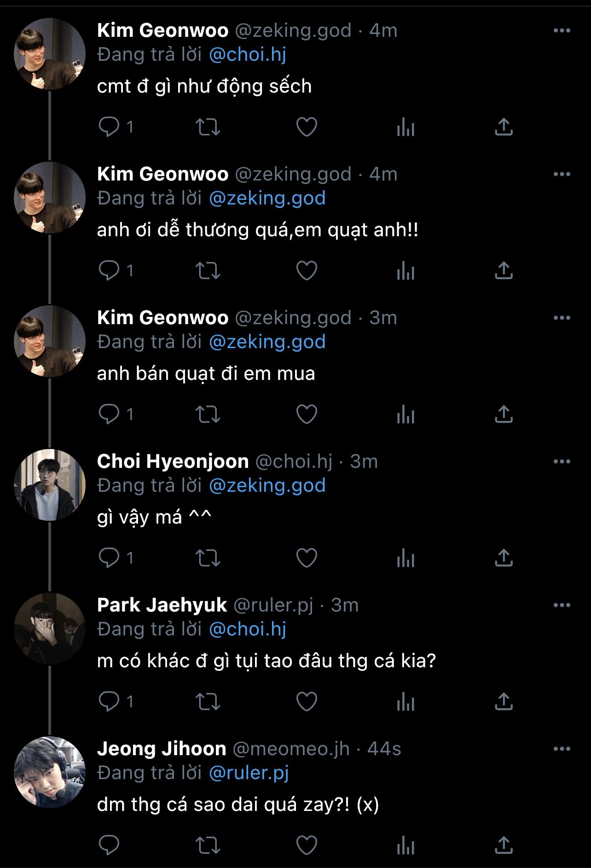
Task: Open Park Jaehyuk's profile avatar
Action: tap(49, 629)
